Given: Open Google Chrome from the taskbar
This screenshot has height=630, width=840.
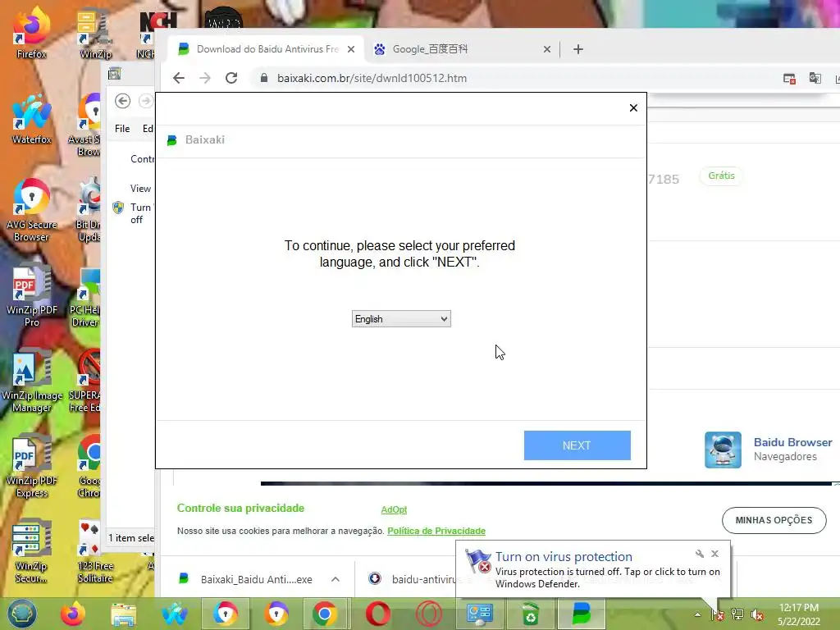Looking at the screenshot, I should pyautogui.click(x=325, y=614).
